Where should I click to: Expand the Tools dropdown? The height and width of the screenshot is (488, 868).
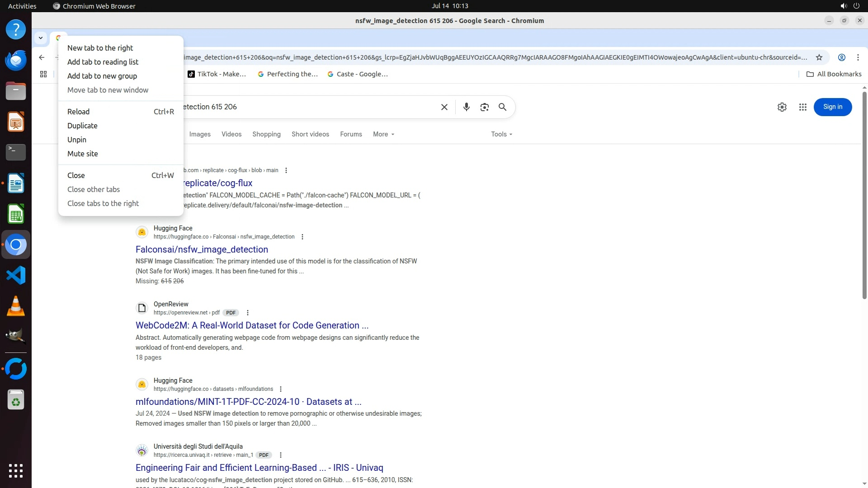pos(501,134)
